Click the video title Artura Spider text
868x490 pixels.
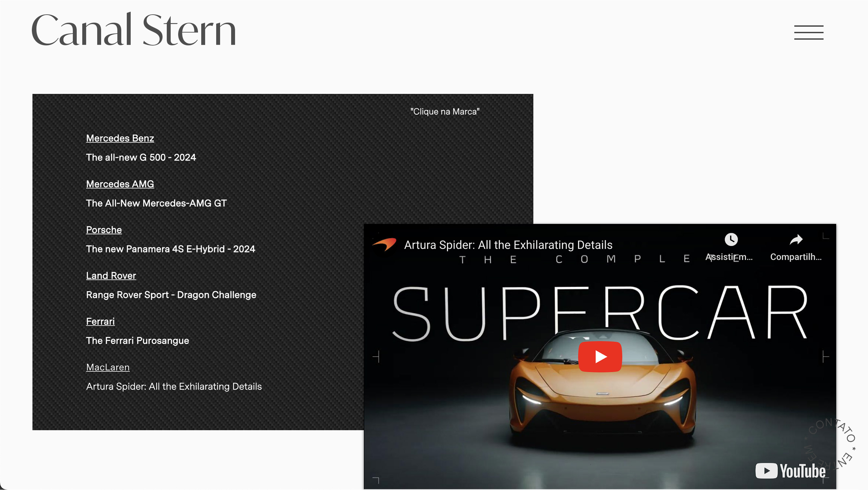[x=508, y=245]
